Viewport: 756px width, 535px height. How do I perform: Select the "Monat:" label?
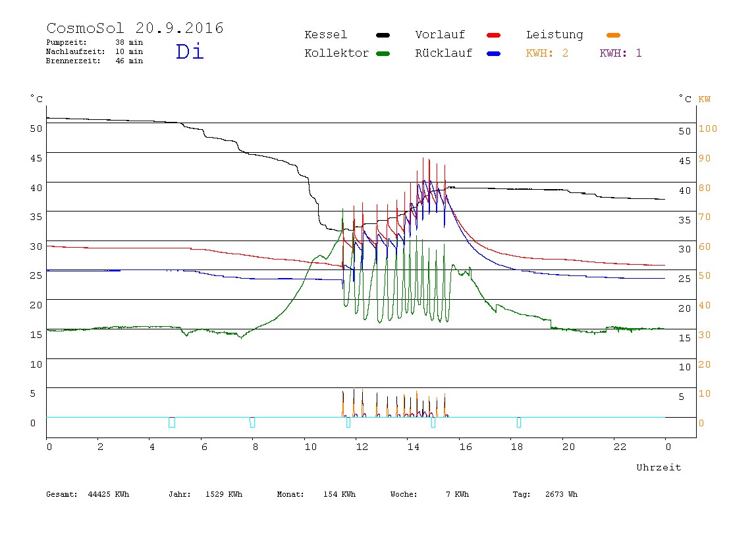290,494
